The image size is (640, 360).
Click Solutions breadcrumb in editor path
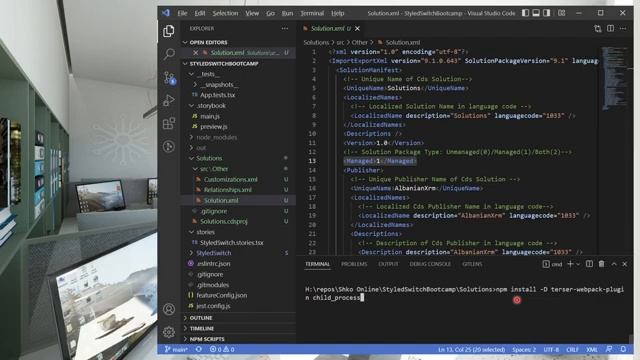pyautogui.click(x=316, y=42)
